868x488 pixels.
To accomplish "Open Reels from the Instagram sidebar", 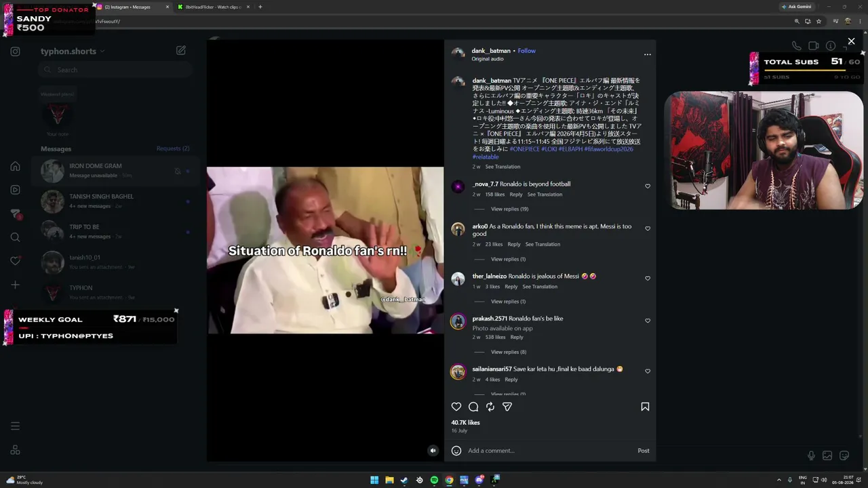I will click(15, 190).
